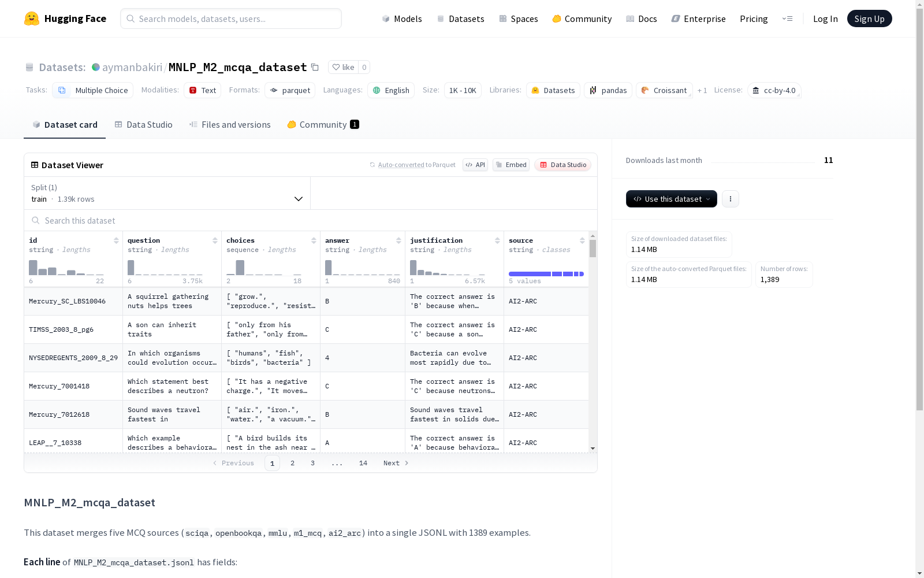Viewport: 924px width, 578px height.
Task: Expand the Use this dataset dropdown
Action: pyautogui.click(x=672, y=199)
